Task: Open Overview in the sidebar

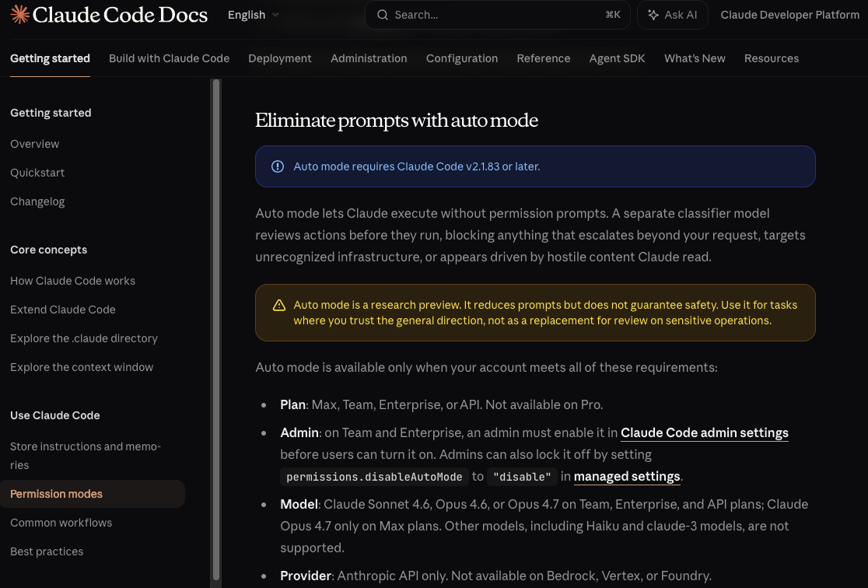Action: tap(34, 144)
